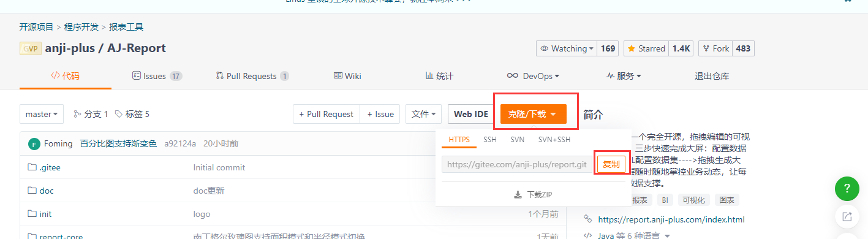Click the 复制 copy button

[611, 164]
